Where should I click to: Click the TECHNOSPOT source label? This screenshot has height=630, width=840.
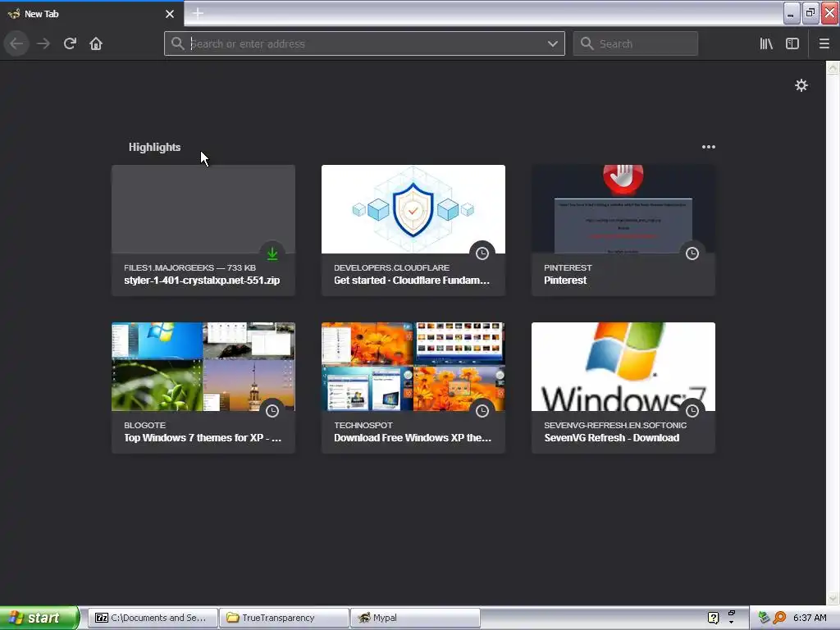point(363,425)
